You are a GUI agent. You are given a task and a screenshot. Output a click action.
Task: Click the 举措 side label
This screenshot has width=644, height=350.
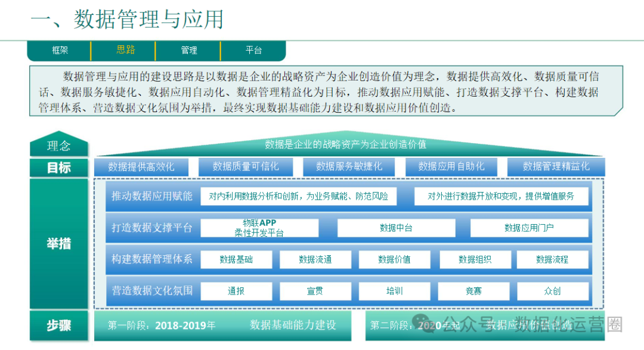(x=59, y=244)
